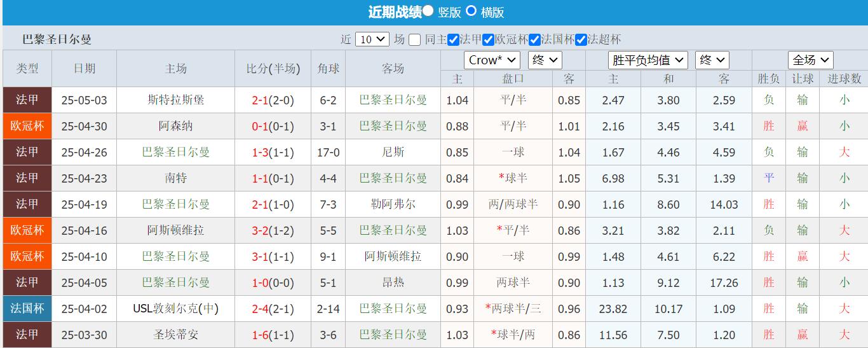Open the match count dropdown showing 10
Screen dimensions: 868x348
coord(372,39)
